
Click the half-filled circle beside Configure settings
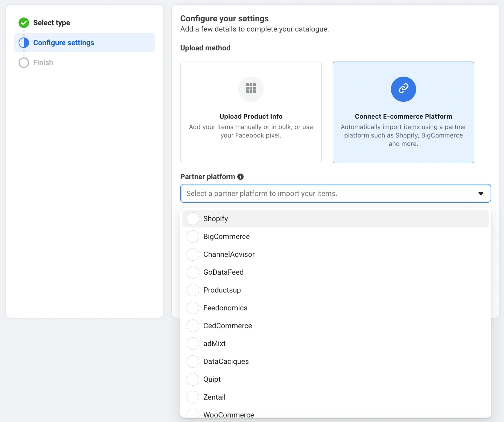(24, 43)
